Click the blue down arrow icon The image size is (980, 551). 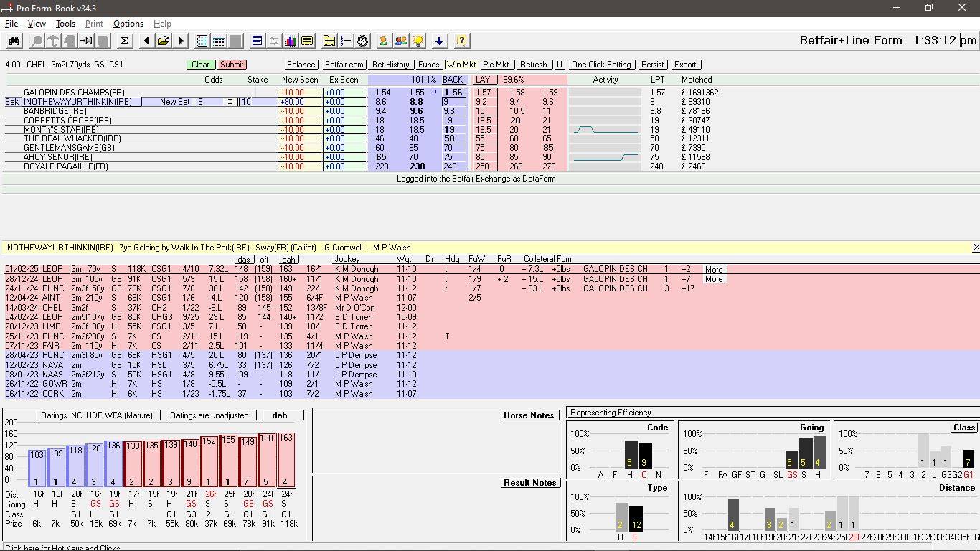(x=440, y=41)
